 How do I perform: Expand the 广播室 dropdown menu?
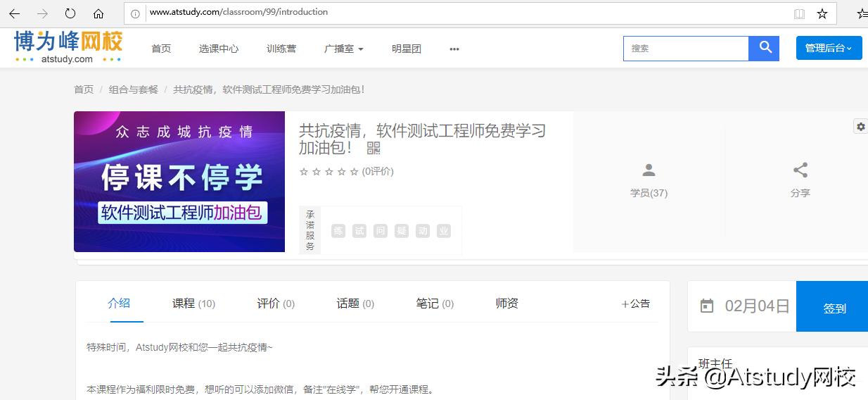click(x=344, y=49)
